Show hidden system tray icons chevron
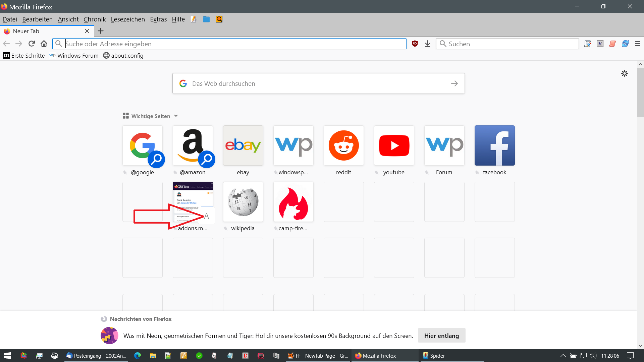The image size is (644, 362). click(563, 356)
